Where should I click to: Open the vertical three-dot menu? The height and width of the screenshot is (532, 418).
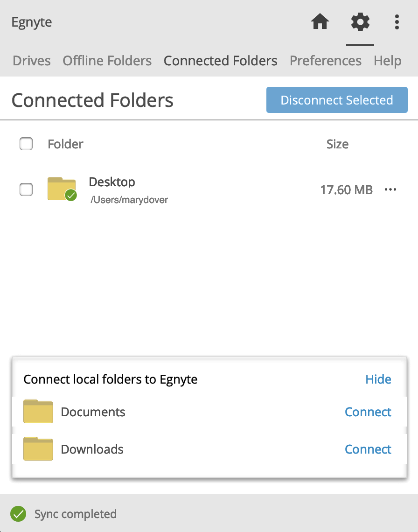click(397, 22)
